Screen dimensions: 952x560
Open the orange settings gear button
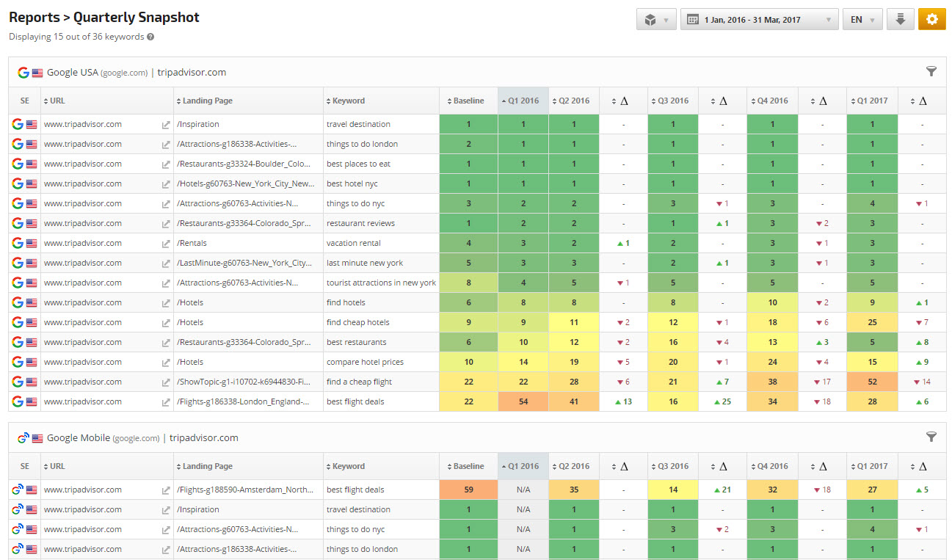[x=931, y=20]
